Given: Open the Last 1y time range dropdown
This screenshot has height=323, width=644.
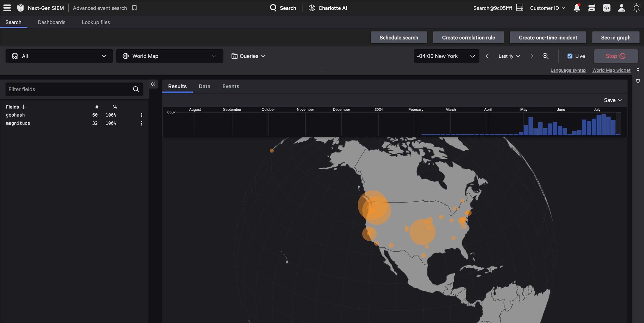Looking at the screenshot, I should coord(509,56).
